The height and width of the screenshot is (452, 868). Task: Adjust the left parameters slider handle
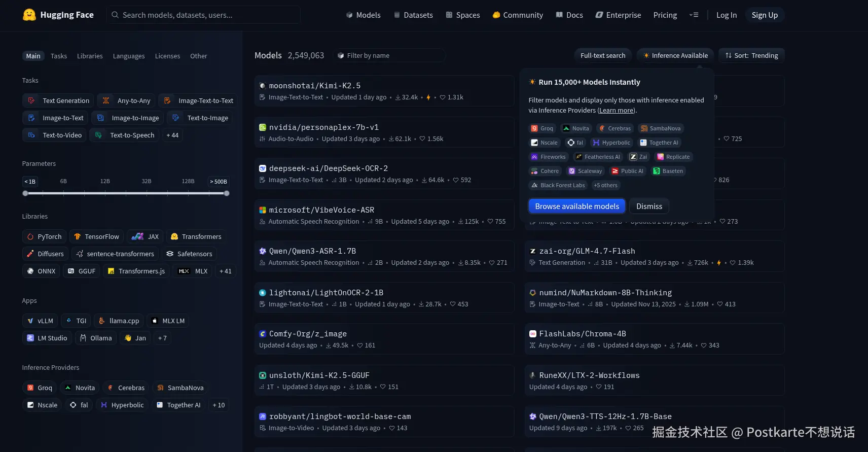click(x=25, y=193)
